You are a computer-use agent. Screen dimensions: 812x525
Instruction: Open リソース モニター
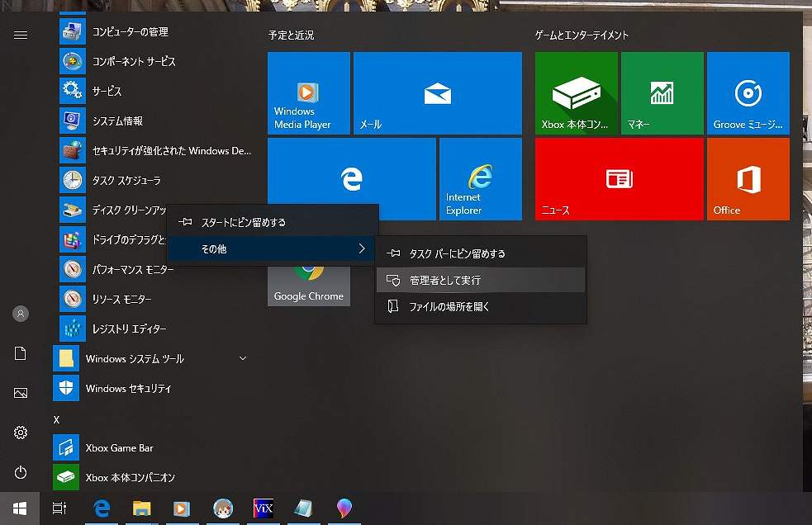coord(155,300)
